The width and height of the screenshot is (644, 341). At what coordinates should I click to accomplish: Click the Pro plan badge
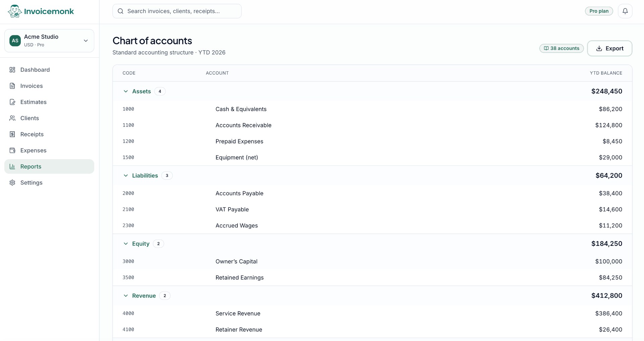[599, 11]
